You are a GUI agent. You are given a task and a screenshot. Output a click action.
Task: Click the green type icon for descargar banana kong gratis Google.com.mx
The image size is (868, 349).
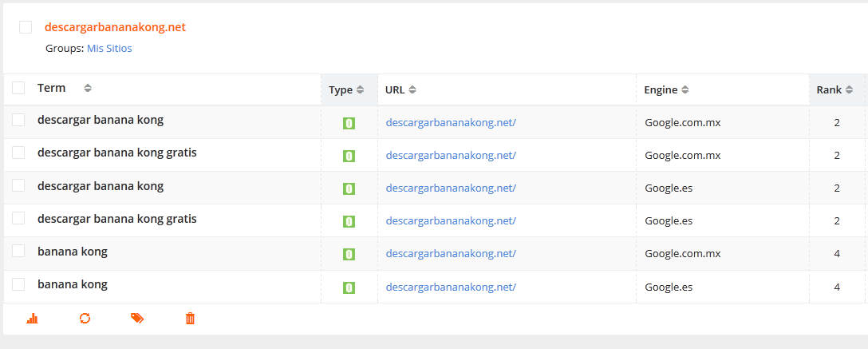pos(349,156)
